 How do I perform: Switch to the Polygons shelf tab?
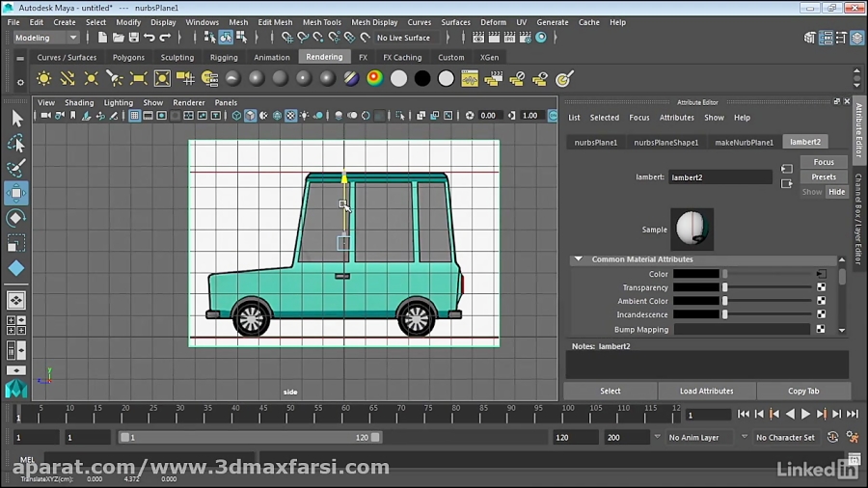128,57
